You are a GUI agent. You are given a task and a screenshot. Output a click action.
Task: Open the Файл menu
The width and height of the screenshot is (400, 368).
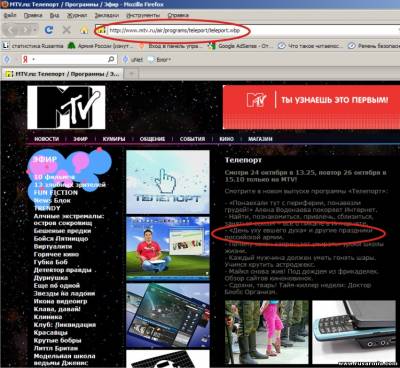pyautogui.click(x=10, y=15)
